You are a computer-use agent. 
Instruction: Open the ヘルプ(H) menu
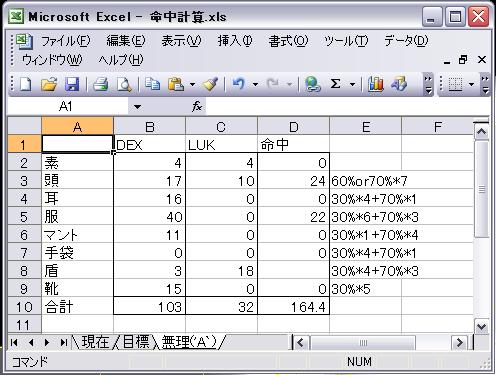point(121,60)
